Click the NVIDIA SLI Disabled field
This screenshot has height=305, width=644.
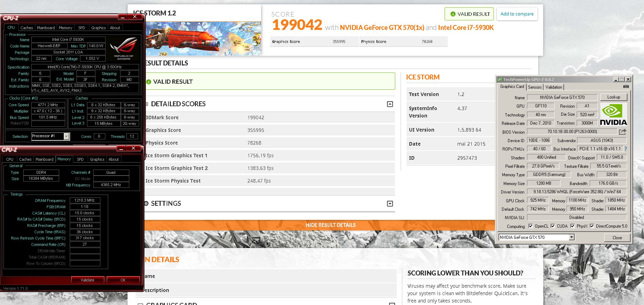[577, 217]
